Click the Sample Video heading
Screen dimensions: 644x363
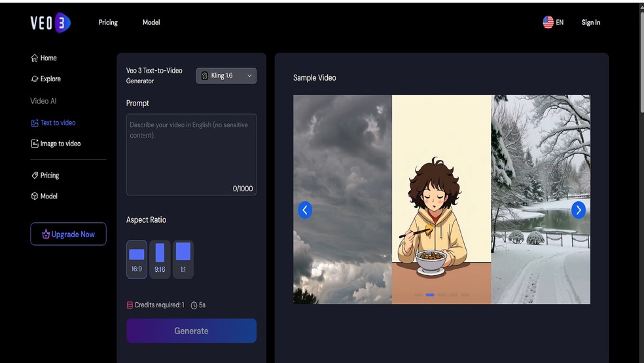[315, 78]
